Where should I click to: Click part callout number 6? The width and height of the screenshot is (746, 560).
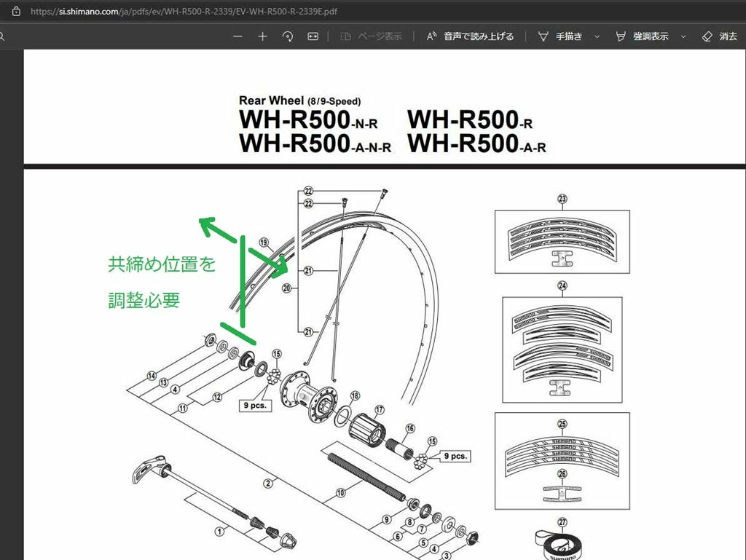[398, 536]
